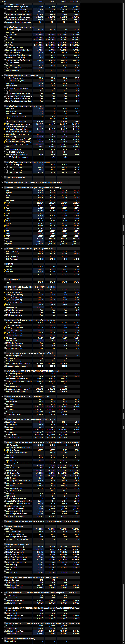Viewport: 125px width, 644px height.
Task: Collapse the C-State Belegung group
Action: (x=2, y=162)
